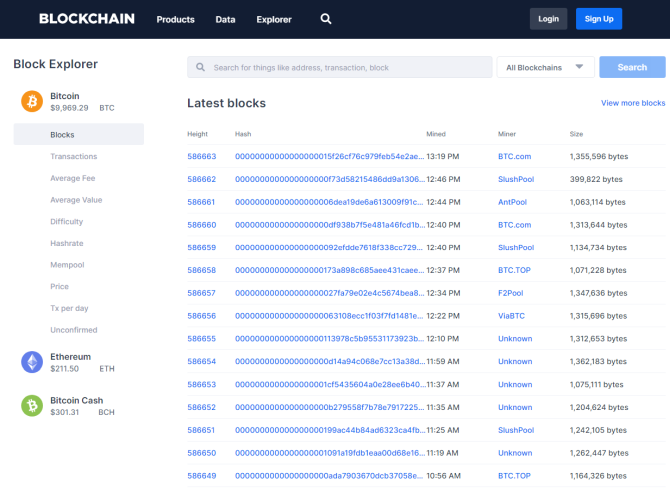Viewport: 670px width, 492px height.
Task: Select Average Value in the sidebar
Action: pos(76,200)
